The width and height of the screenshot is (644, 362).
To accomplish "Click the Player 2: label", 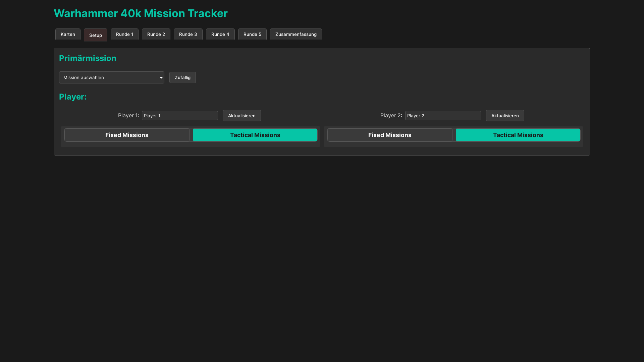I will coord(391,115).
